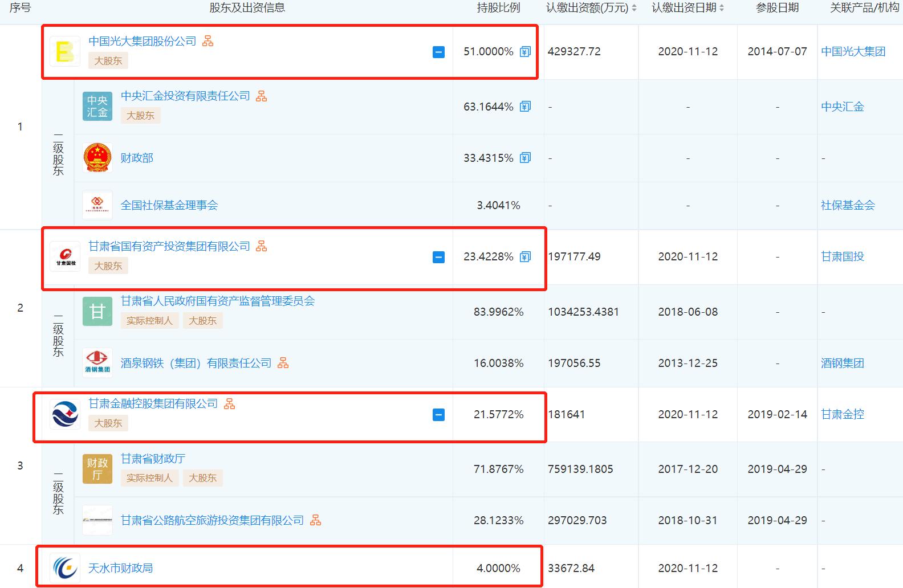Select the 4.0000% shareholding value
The width and height of the screenshot is (903, 588).
(498, 568)
